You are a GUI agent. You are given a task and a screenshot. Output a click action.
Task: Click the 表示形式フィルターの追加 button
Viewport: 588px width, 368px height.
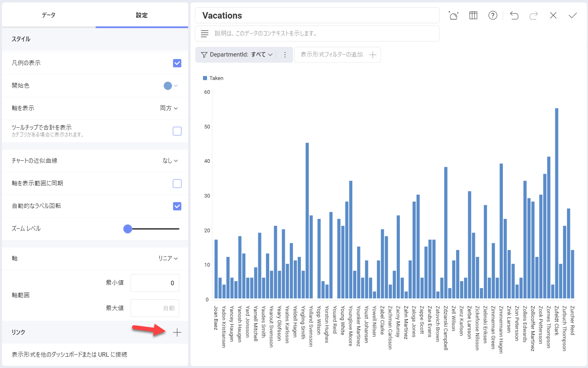337,55
